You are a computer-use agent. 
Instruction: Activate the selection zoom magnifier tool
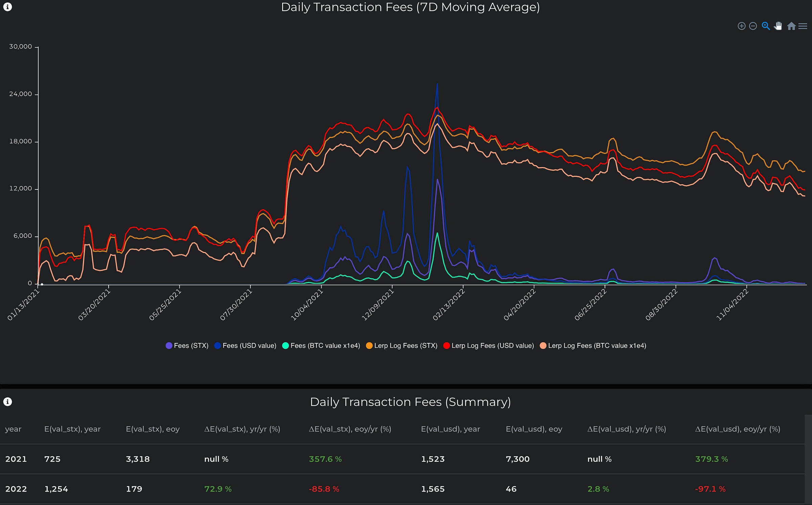(766, 26)
